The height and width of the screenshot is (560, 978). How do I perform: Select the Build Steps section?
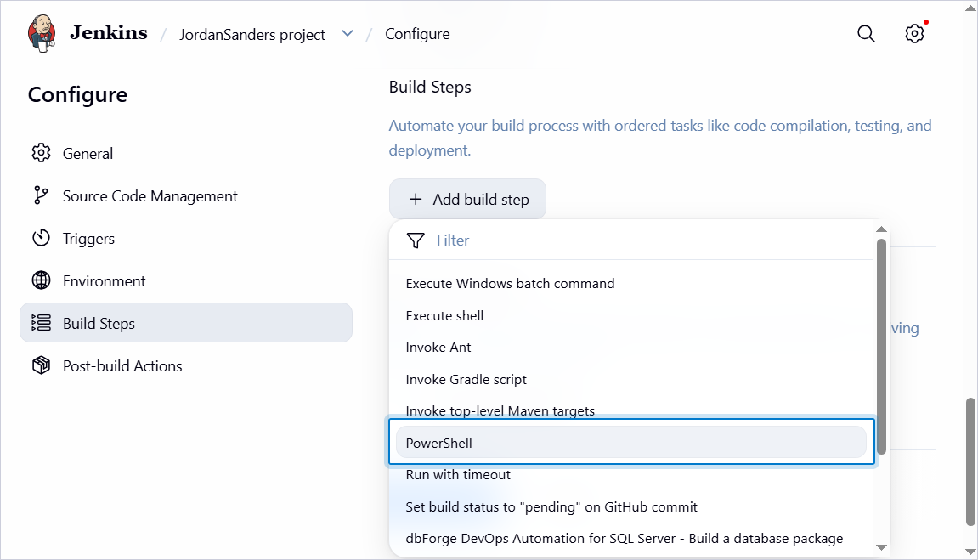[x=186, y=323]
